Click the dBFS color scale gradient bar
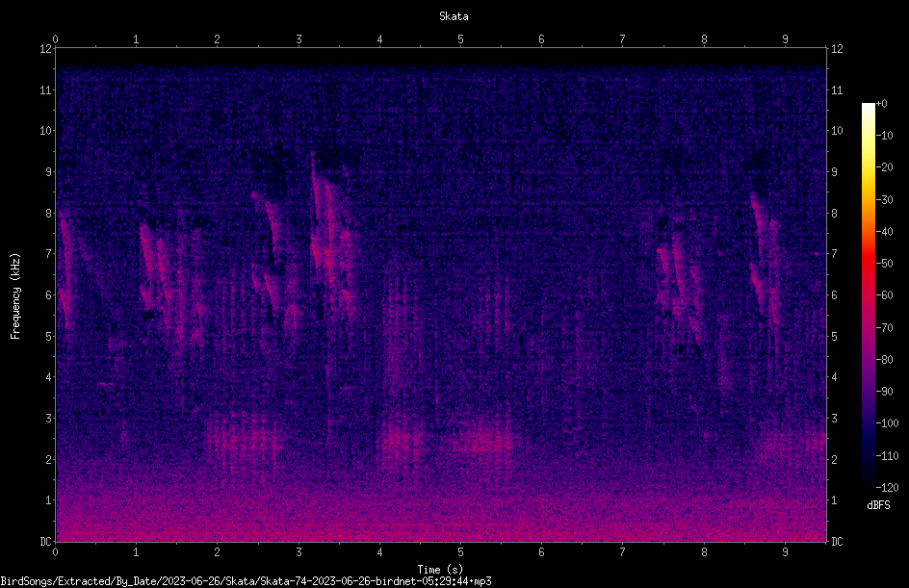This screenshot has width=909, height=588. pos(868,294)
